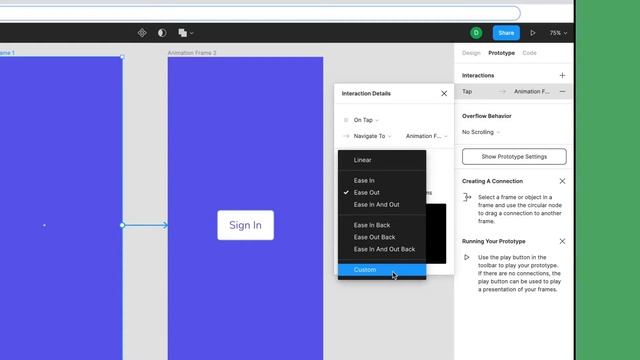Click the Mask contrast icon in toolbar

tap(162, 33)
